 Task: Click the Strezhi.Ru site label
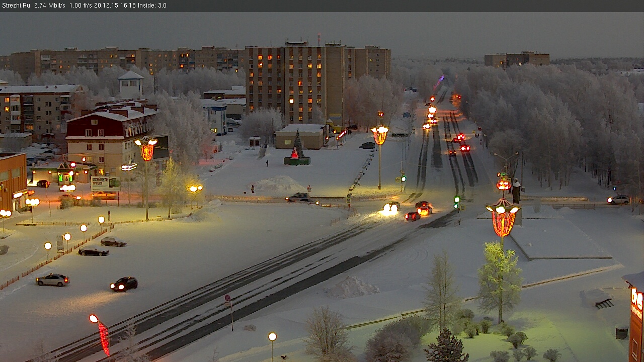(16, 6)
